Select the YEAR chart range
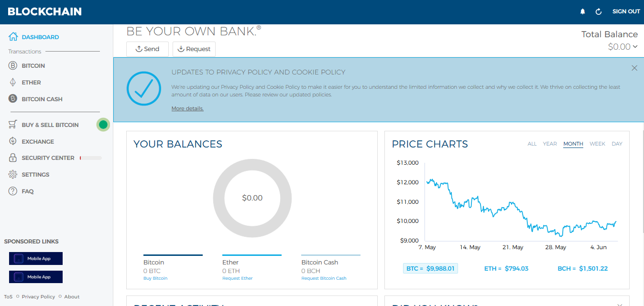Image resolution: width=644 pixels, height=306 pixels. [550, 144]
